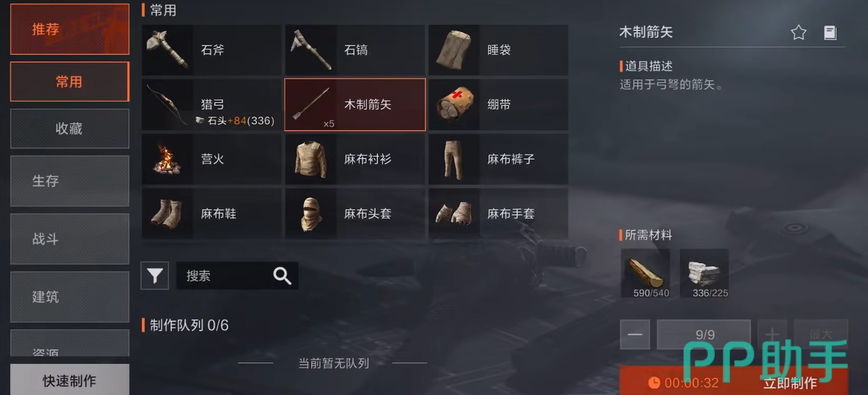This screenshot has height=395, width=868.
Task: Select the hunting bow (猎弓) recipe
Action: pos(211,104)
